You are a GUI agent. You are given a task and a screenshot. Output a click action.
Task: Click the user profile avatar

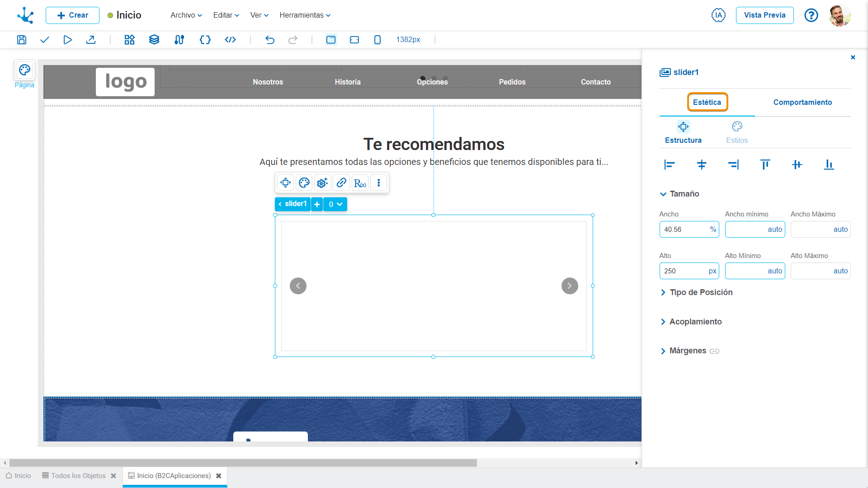pos(840,15)
